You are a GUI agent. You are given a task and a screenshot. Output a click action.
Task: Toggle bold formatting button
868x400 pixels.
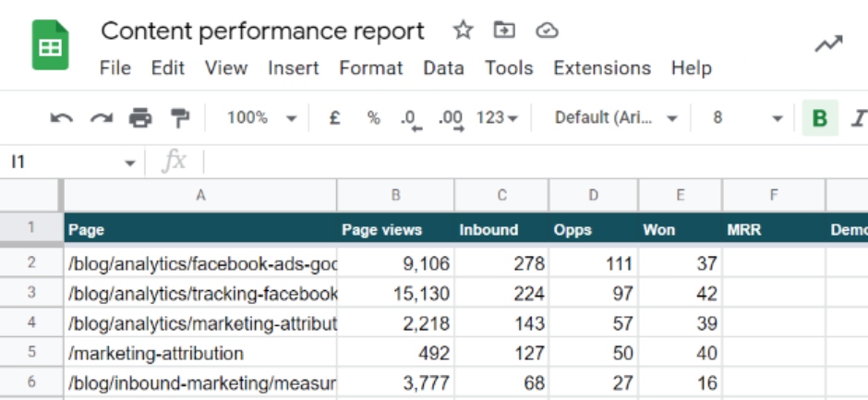click(819, 118)
